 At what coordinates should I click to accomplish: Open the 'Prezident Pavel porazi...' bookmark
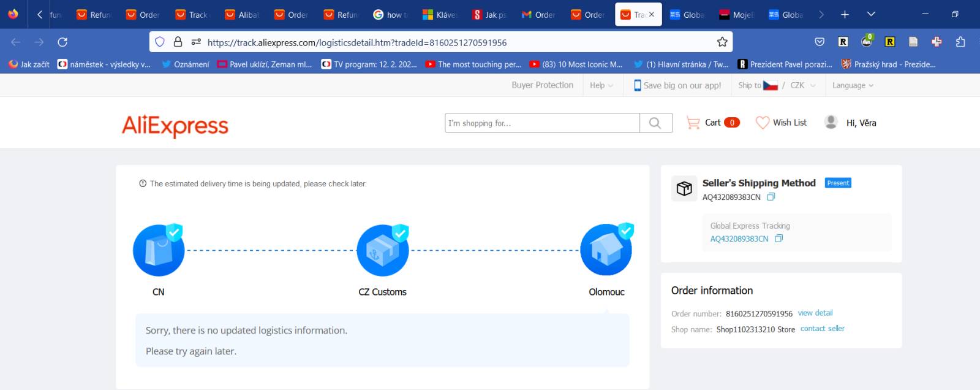click(x=785, y=64)
